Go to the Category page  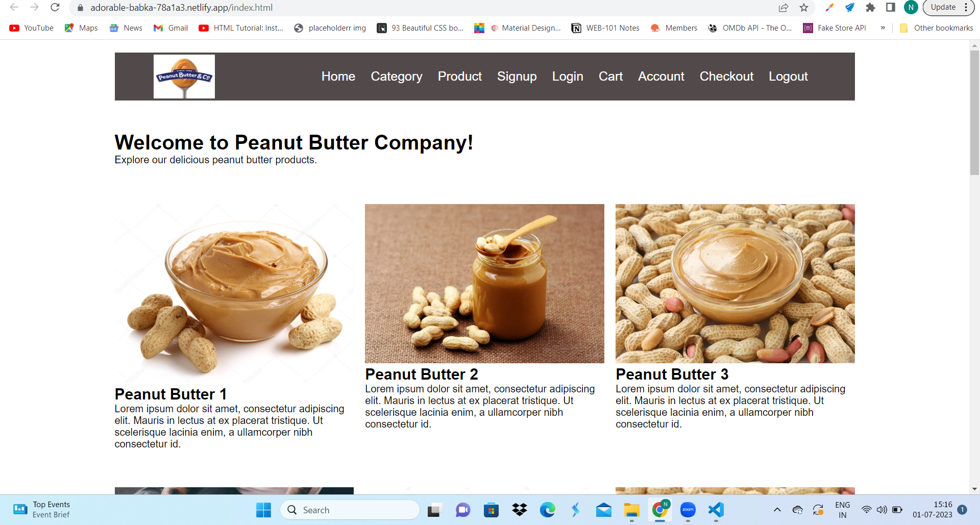click(x=397, y=77)
